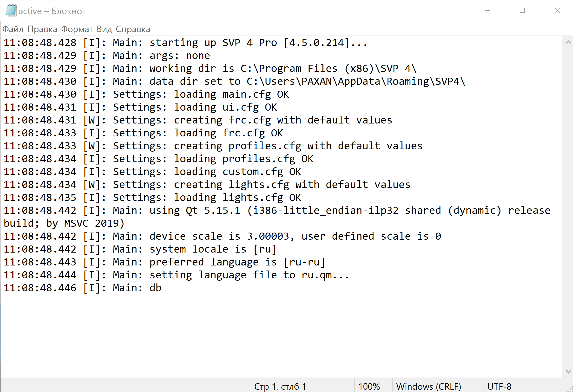Click the 100% zoom level in the status bar
The width and height of the screenshot is (573, 392).
click(x=369, y=386)
